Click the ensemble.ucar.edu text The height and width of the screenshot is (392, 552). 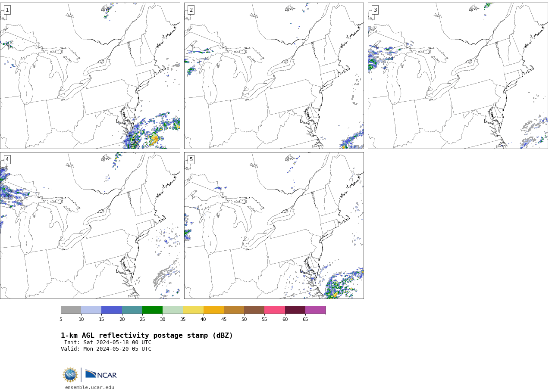pyautogui.click(x=90, y=388)
